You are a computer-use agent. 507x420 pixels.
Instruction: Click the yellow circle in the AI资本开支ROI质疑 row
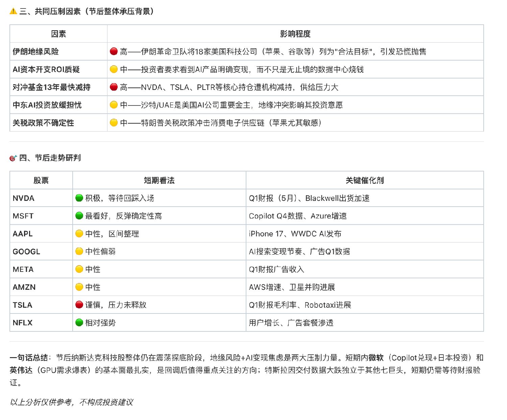point(114,69)
